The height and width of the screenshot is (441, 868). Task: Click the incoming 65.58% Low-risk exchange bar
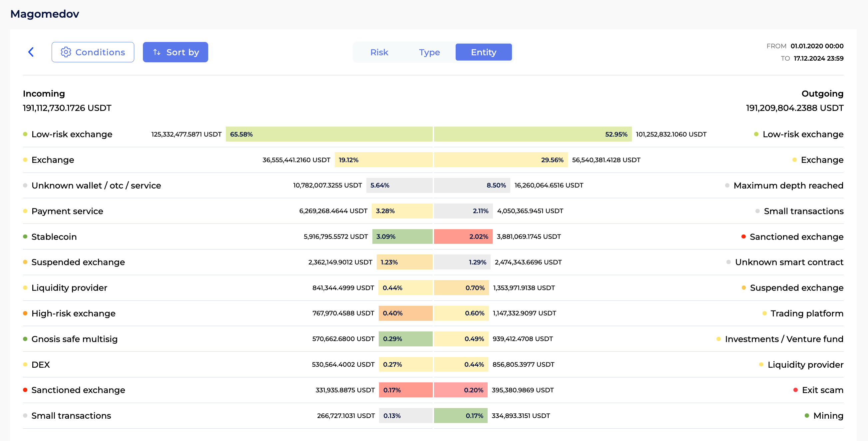pos(329,134)
